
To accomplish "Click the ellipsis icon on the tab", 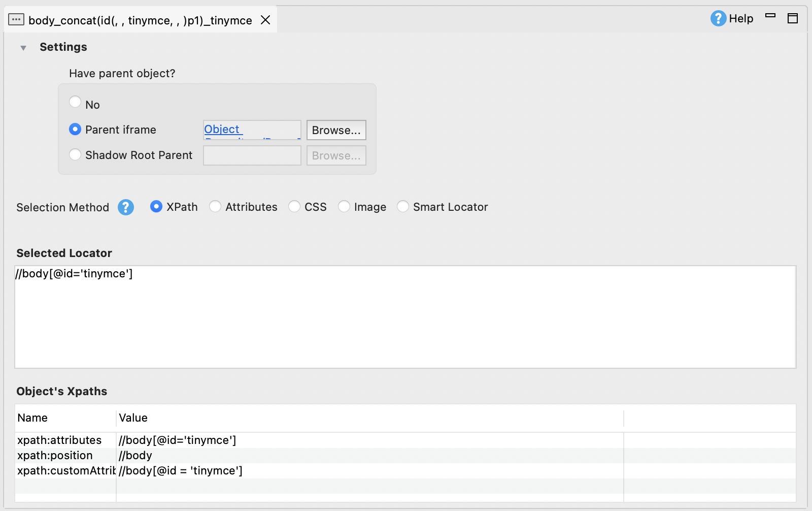I will pos(17,20).
